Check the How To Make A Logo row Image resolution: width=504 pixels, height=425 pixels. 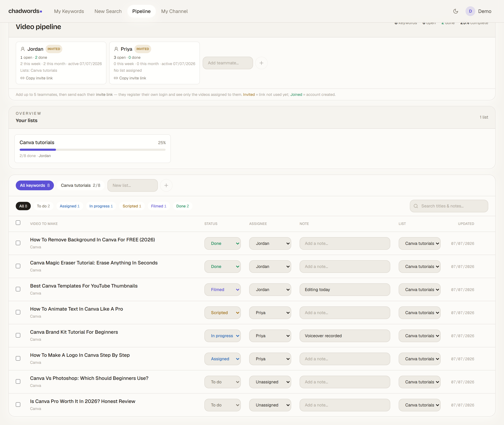18,358
